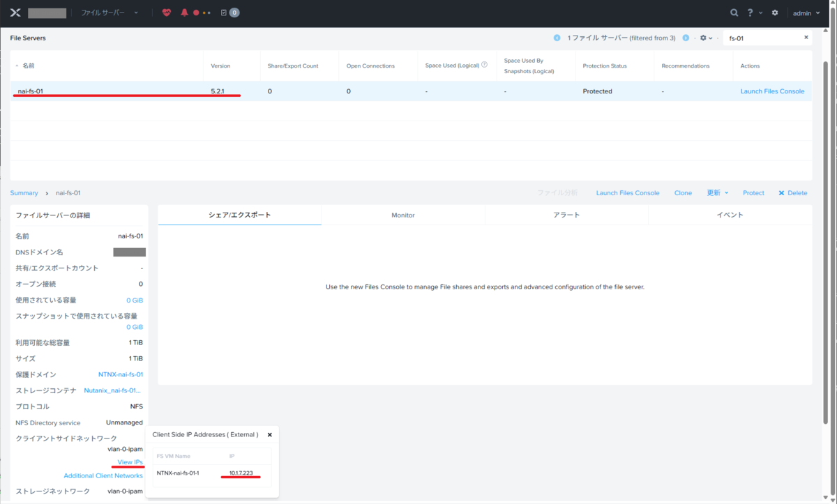Open the help question mark menu

coord(755,13)
